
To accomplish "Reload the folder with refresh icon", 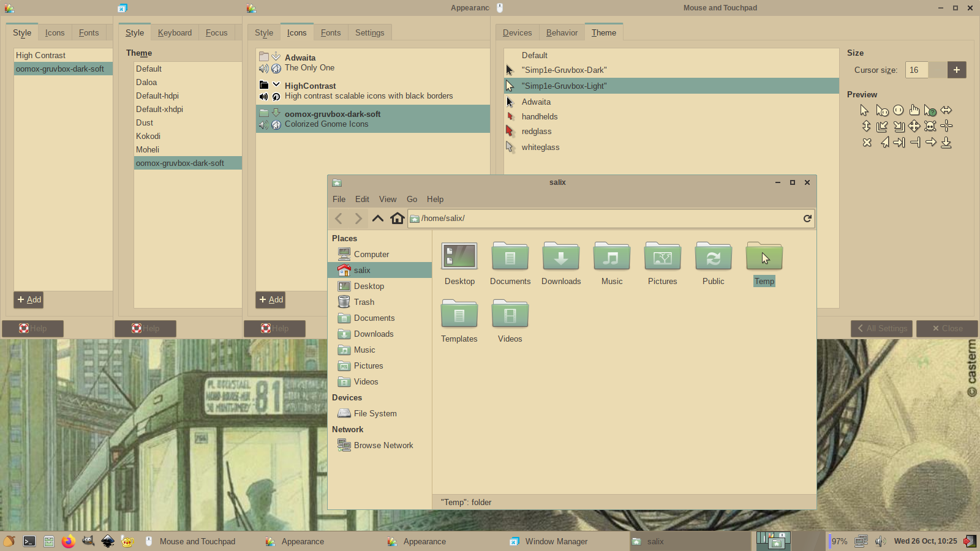I will click(x=807, y=219).
